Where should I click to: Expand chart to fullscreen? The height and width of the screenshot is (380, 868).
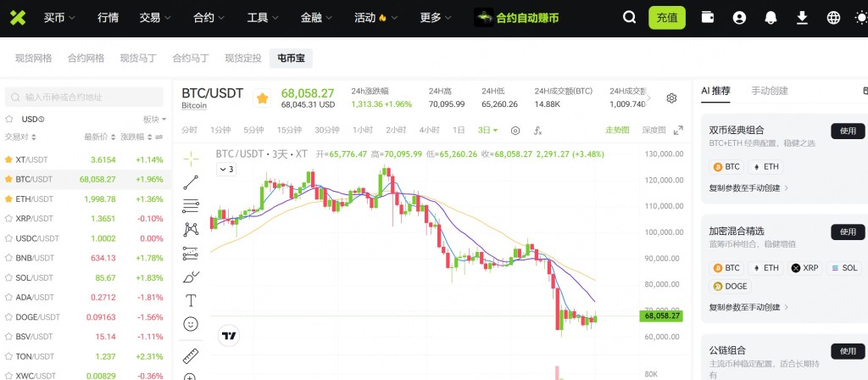pos(678,130)
